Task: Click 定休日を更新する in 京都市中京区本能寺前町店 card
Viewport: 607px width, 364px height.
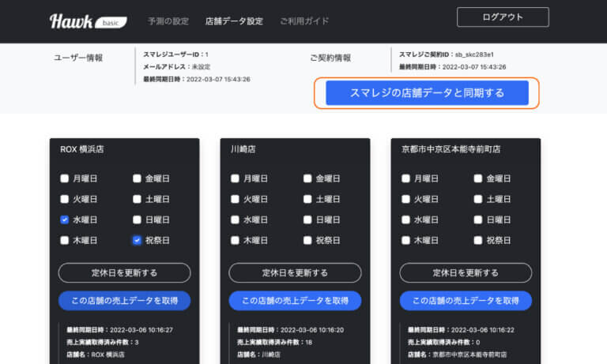Action: 466,272
